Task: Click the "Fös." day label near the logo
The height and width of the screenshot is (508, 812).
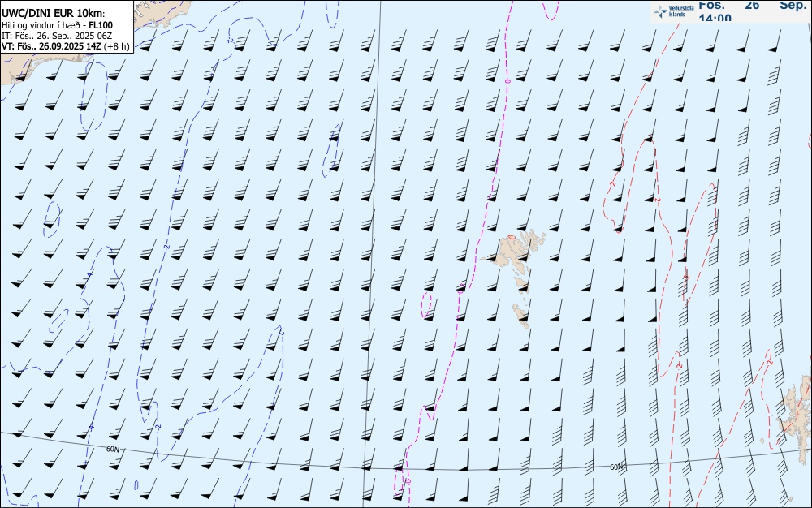Action: [712, 5]
